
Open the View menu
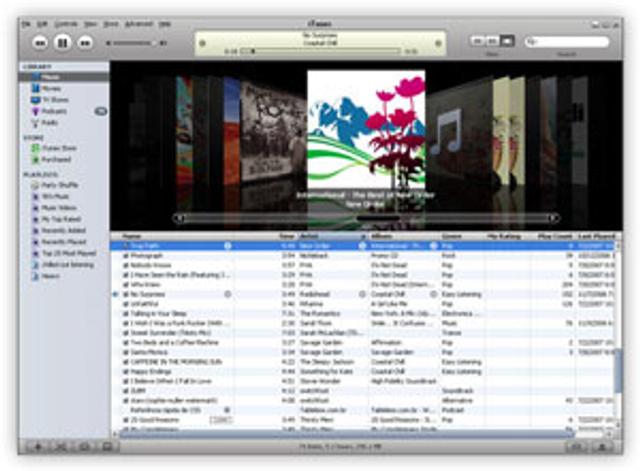click(x=90, y=24)
